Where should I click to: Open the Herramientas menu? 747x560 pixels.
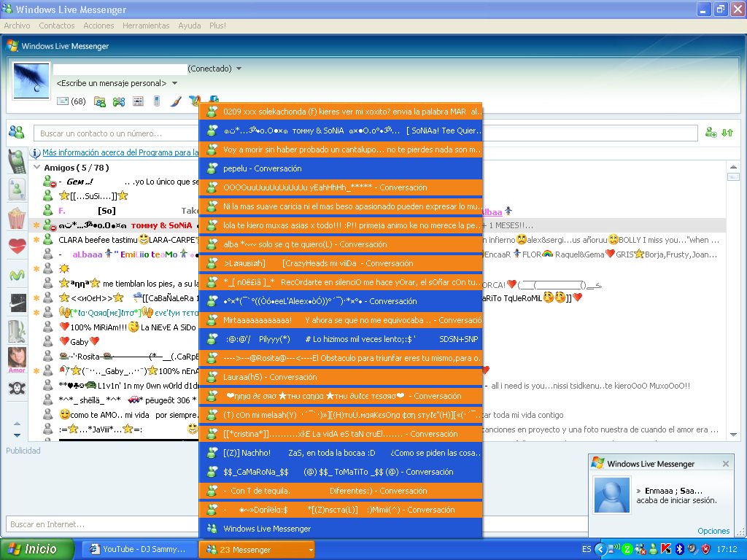(146, 25)
